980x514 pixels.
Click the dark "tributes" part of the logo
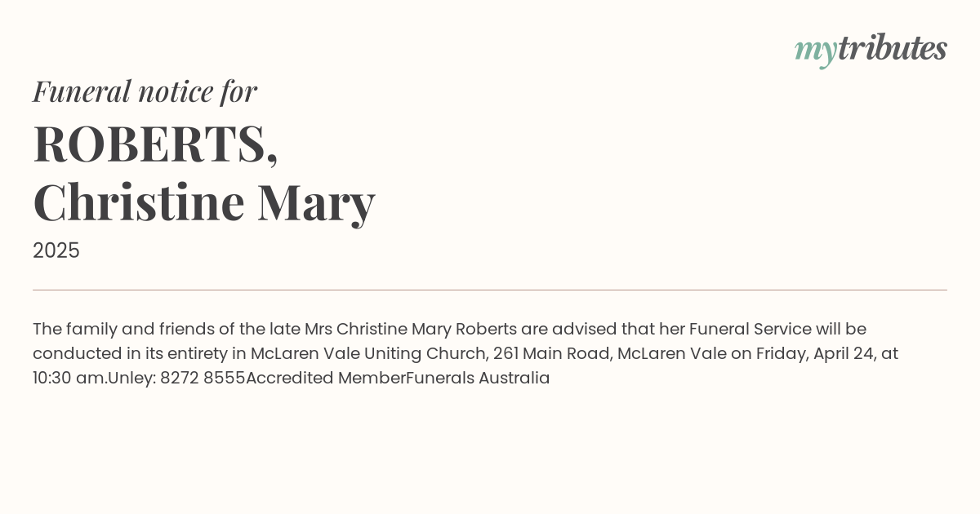pyautogui.click(x=892, y=49)
